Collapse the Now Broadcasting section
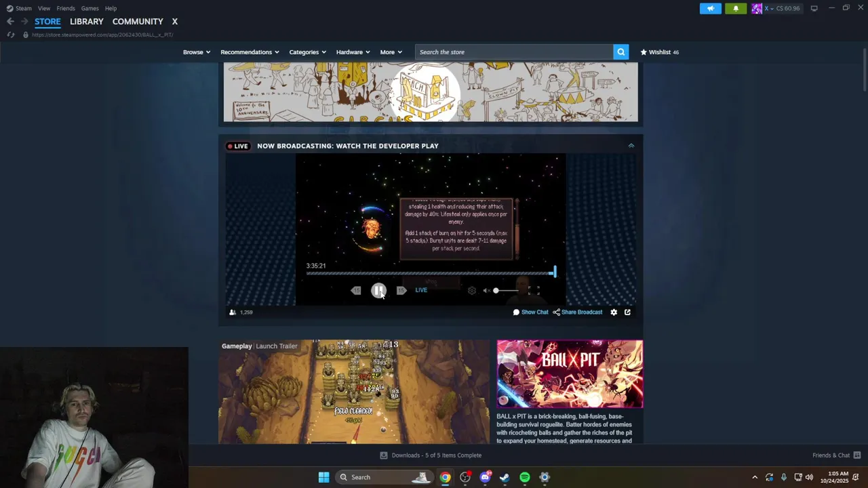The width and height of the screenshot is (868, 488). click(631, 146)
